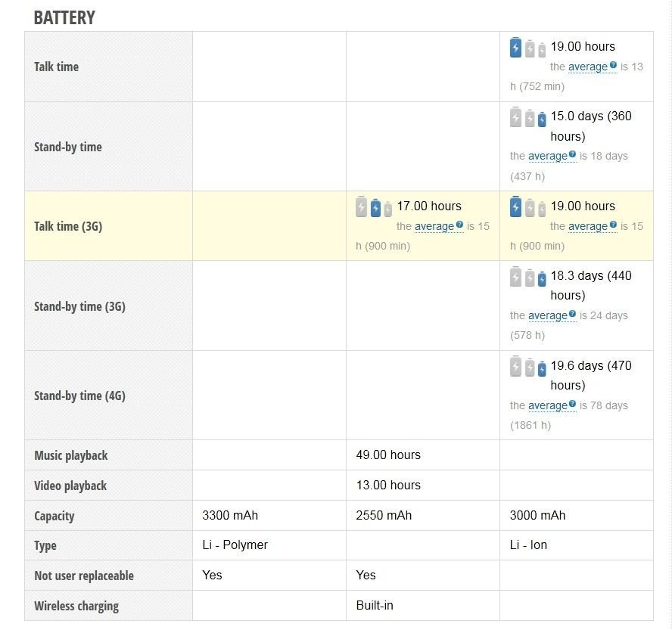The height and width of the screenshot is (630, 672).
Task: Click average link in Stand-by time (3G) row
Action: click(x=548, y=315)
